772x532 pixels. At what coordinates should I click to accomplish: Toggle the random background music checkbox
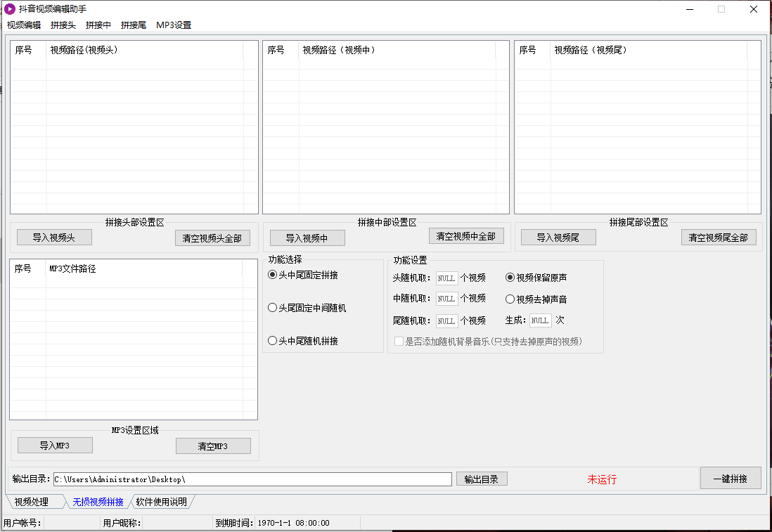click(399, 342)
